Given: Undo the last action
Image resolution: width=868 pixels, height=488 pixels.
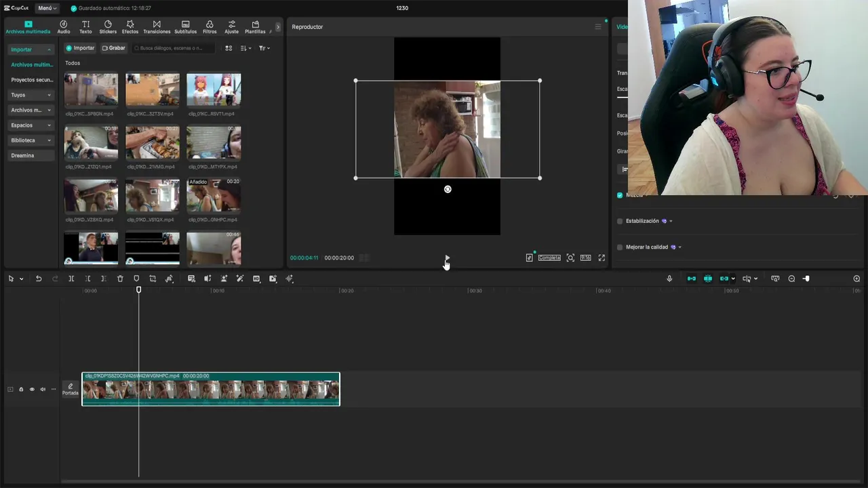Looking at the screenshot, I should point(39,279).
